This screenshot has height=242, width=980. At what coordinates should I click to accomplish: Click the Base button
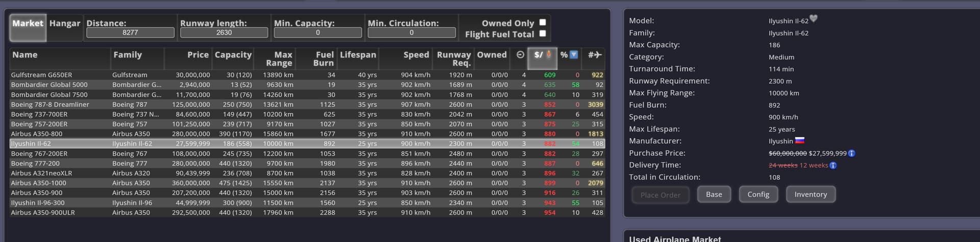pyautogui.click(x=714, y=194)
